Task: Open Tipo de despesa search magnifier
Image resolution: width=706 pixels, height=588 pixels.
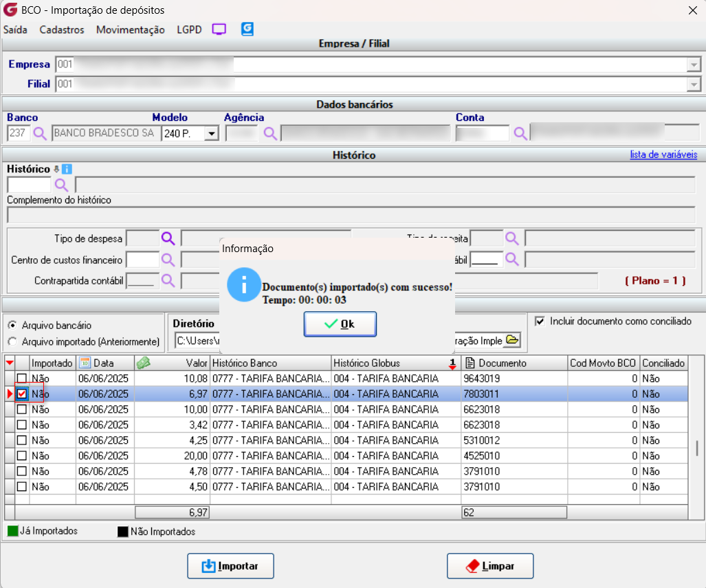Action: coord(168,238)
